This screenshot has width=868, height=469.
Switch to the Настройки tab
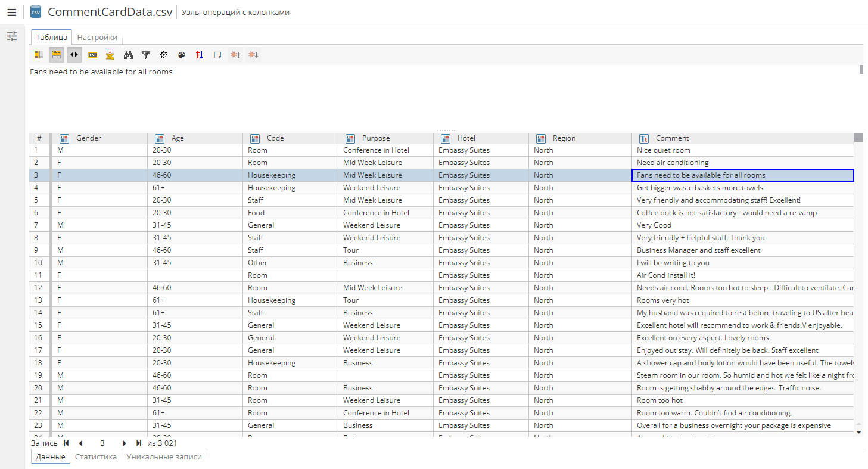pos(97,37)
